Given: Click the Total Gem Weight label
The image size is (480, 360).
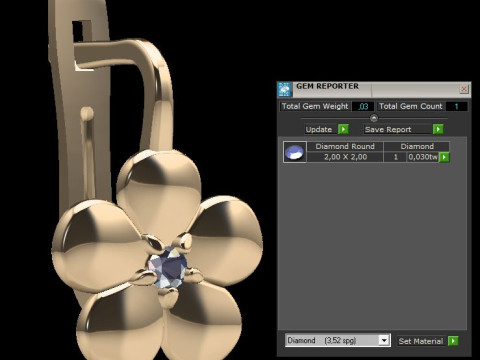Looking at the screenshot, I should pos(315,106).
